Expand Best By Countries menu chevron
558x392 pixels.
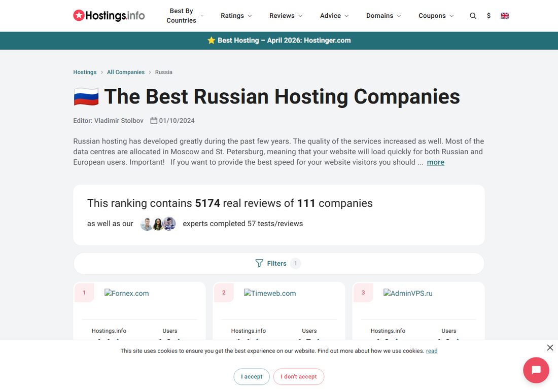pos(202,16)
